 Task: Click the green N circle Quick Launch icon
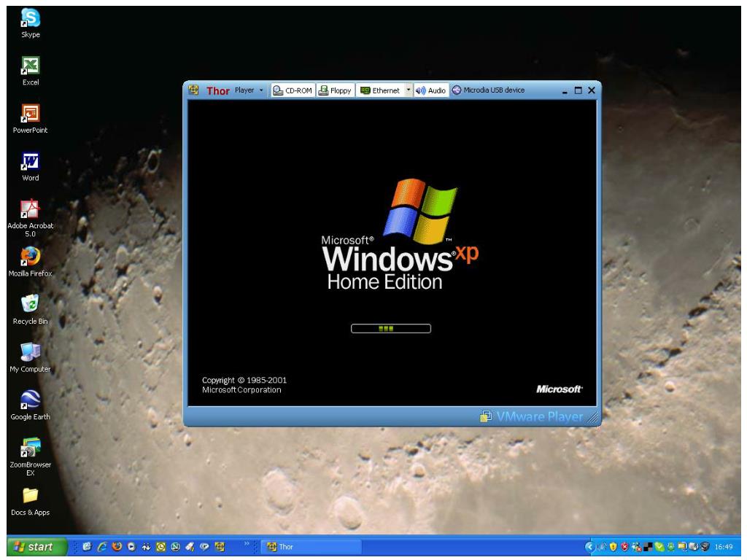(175, 547)
